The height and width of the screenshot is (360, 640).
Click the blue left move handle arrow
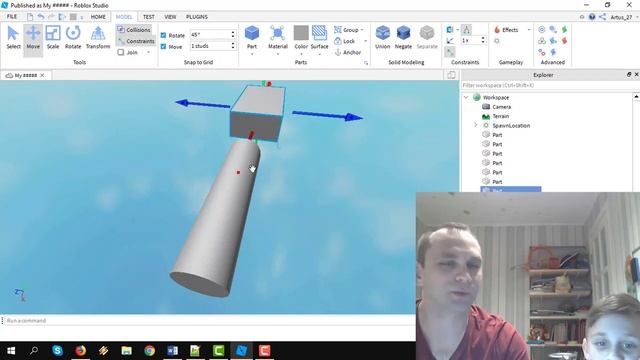[203, 104]
